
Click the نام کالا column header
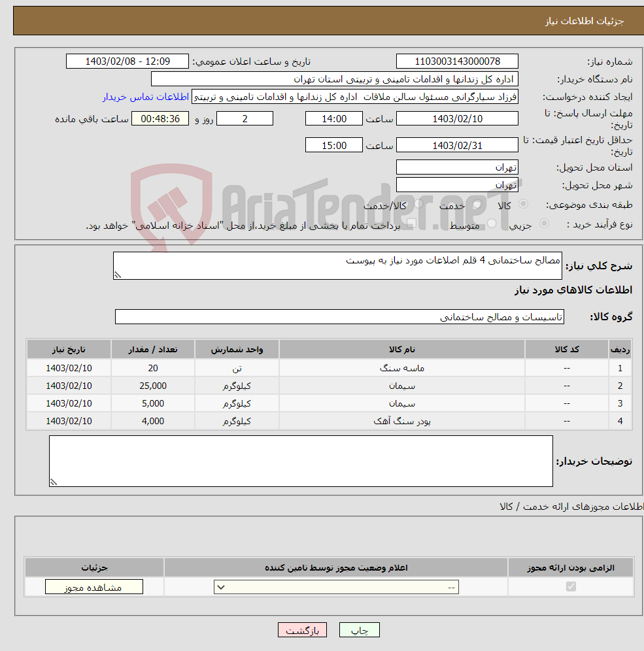pyautogui.click(x=402, y=350)
